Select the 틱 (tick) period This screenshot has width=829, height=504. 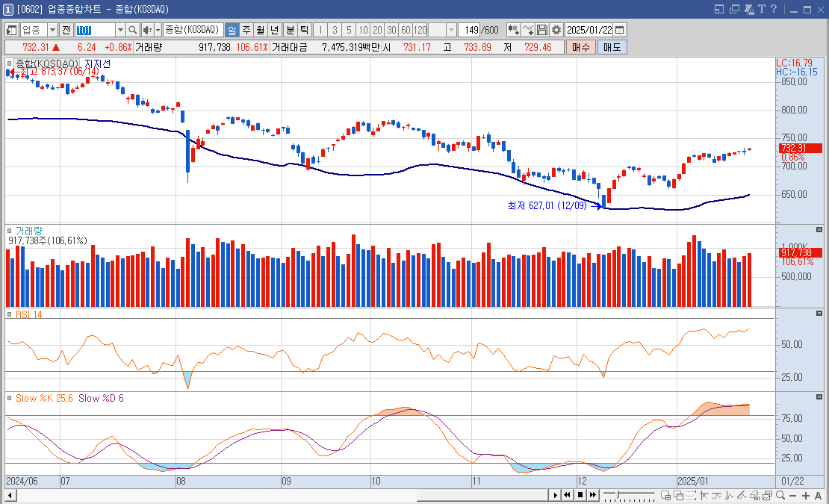pyautogui.click(x=305, y=30)
